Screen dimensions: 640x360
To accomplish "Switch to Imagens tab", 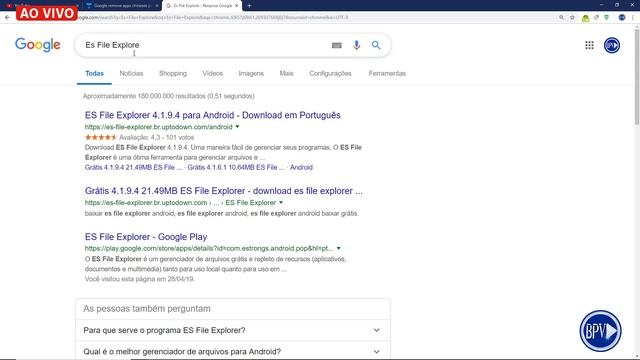I will point(251,73).
